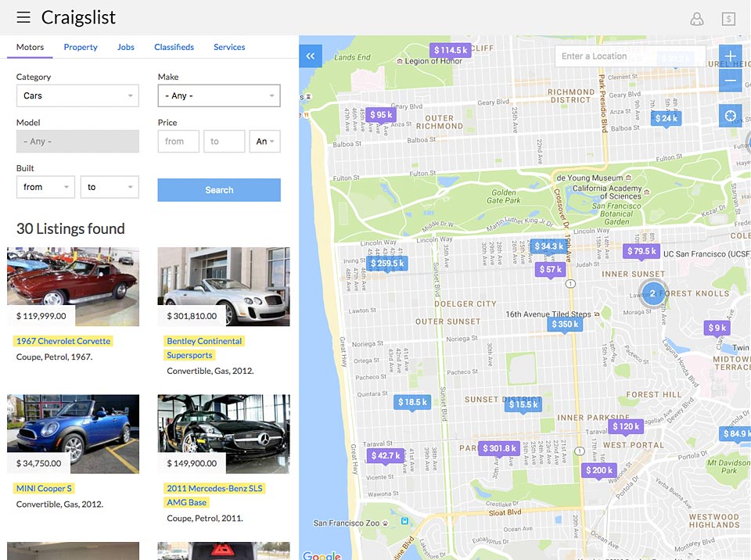
Task: Click the $350k map marker
Action: [x=565, y=325]
